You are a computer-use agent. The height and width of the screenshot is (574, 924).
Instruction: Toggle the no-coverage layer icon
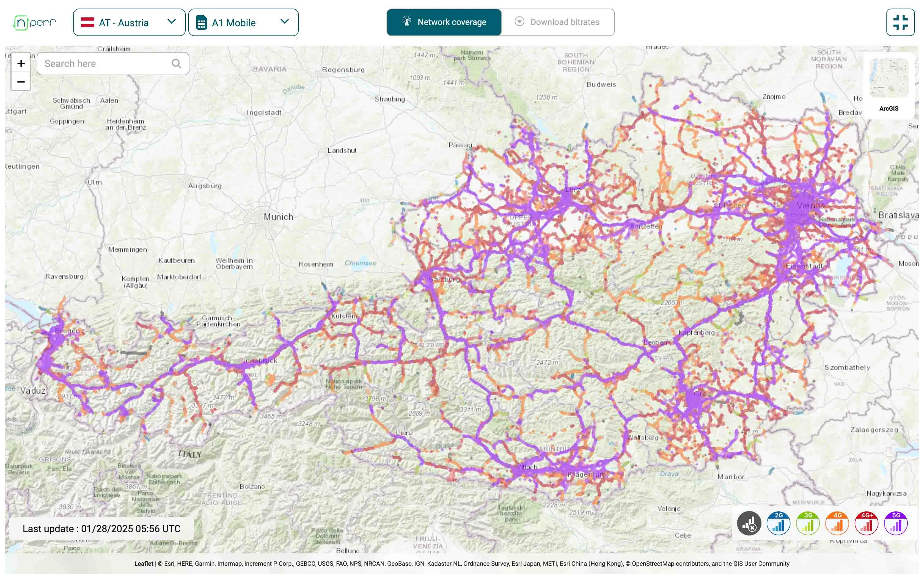click(x=749, y=524)
